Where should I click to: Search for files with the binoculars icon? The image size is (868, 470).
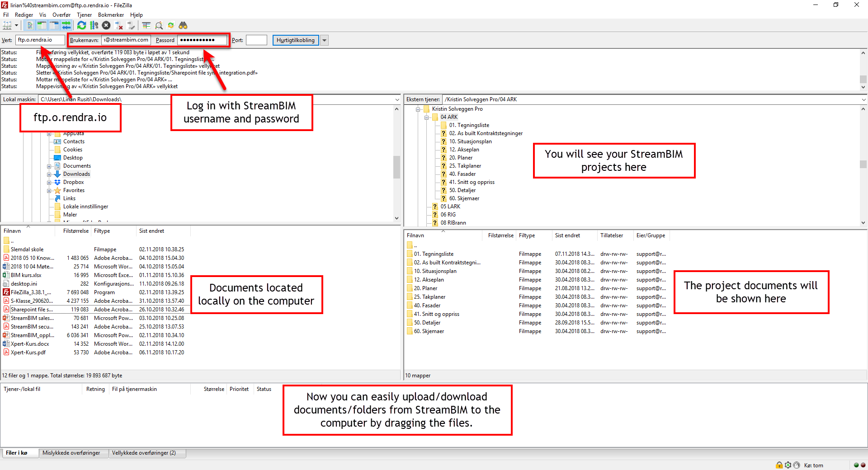click(x=183, y=25)
